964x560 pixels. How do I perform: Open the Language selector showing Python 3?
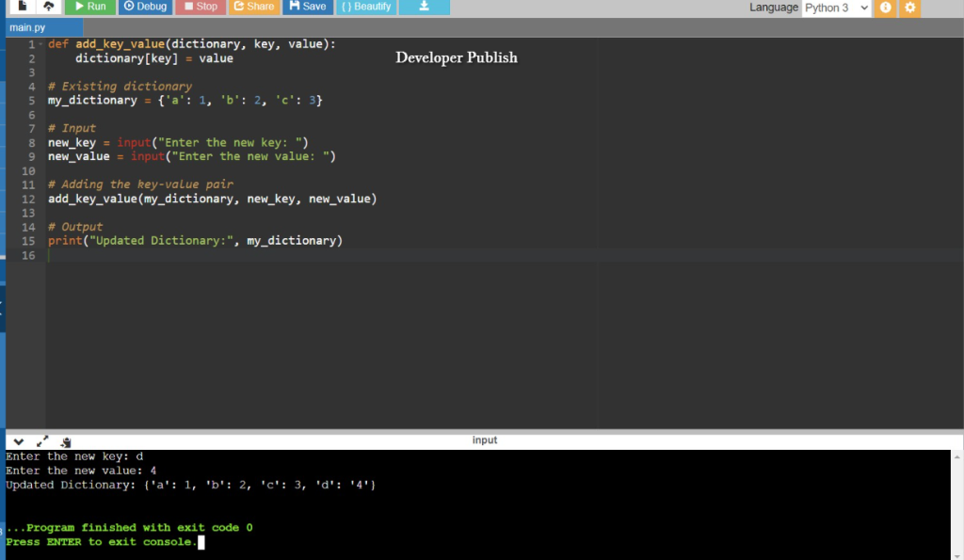(835, 8)
